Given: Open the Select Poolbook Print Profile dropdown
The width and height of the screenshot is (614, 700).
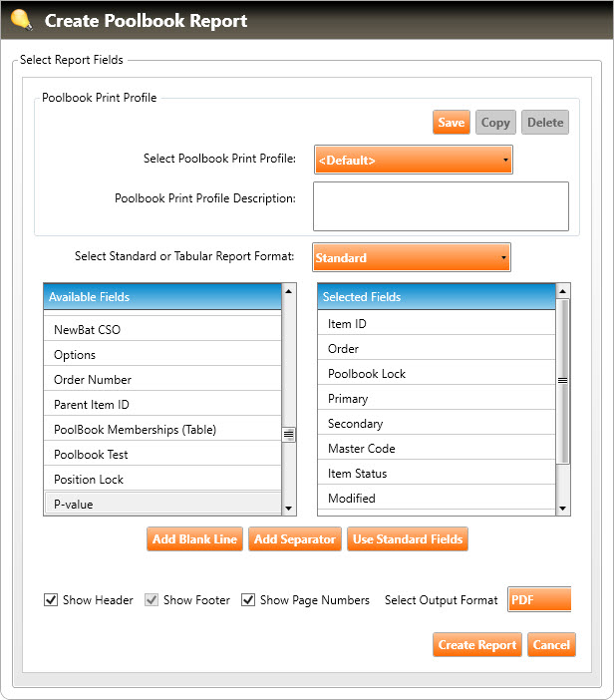Looking at the screenshot, I should pos(413,160).
